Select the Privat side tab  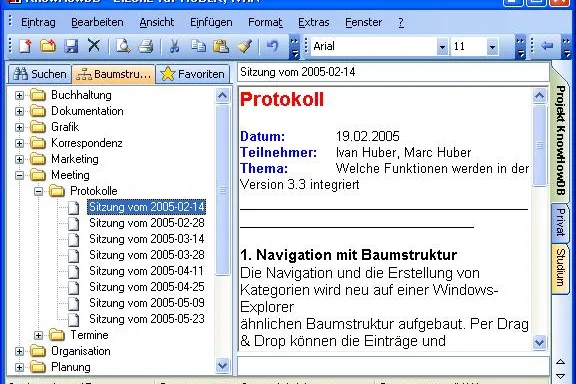click(x=560, y=222)
